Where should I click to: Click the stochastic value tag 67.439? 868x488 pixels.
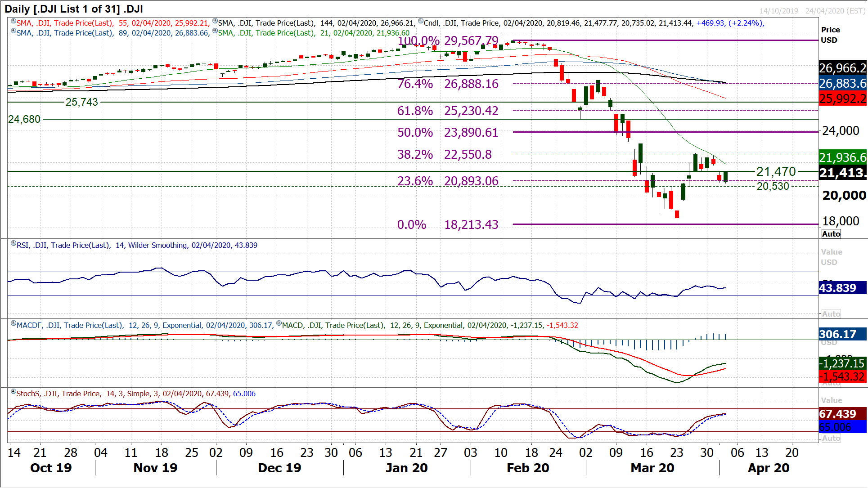click(843, 414)
